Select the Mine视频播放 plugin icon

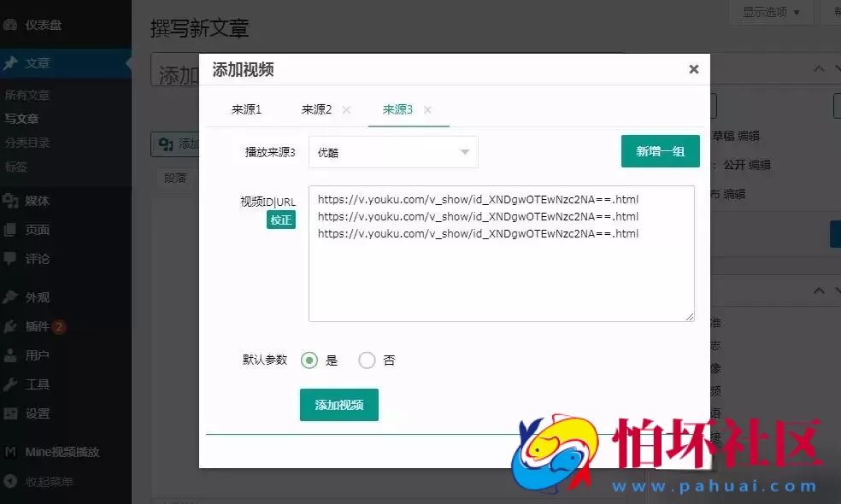12,451
